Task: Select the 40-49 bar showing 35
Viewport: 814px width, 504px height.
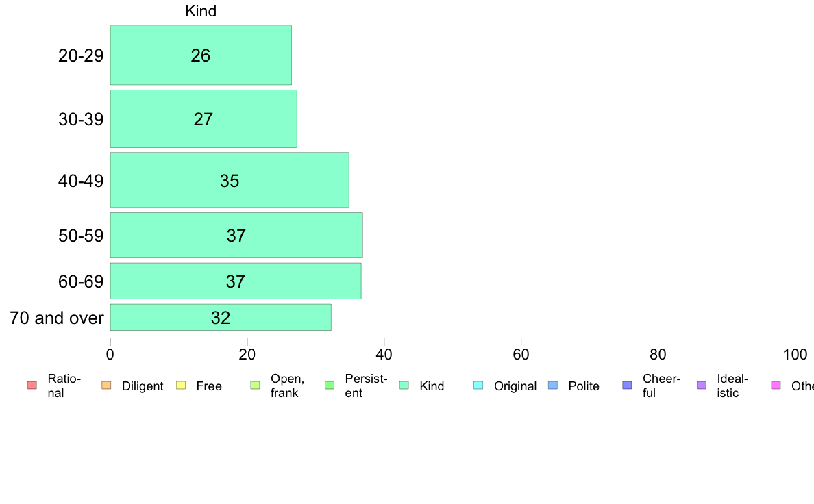Action: pos(230,180)
